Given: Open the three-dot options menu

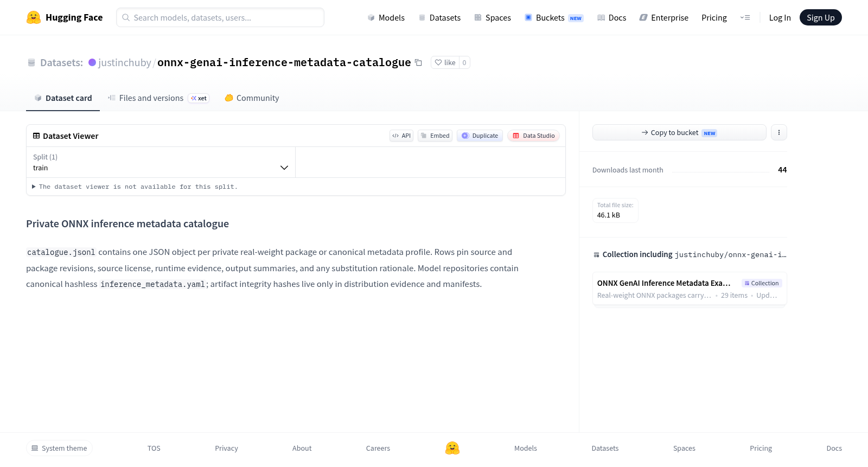Looking at the screenshot, I should (x=779, y=132).
